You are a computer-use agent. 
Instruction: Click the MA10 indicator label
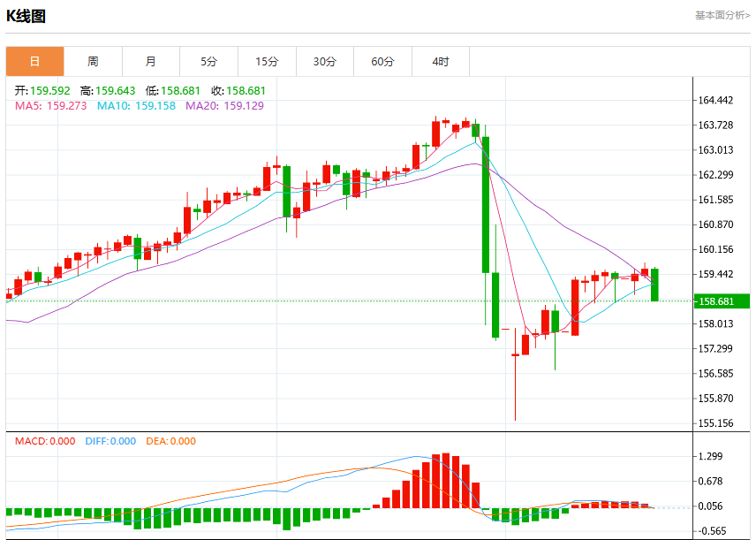(136, 106)
